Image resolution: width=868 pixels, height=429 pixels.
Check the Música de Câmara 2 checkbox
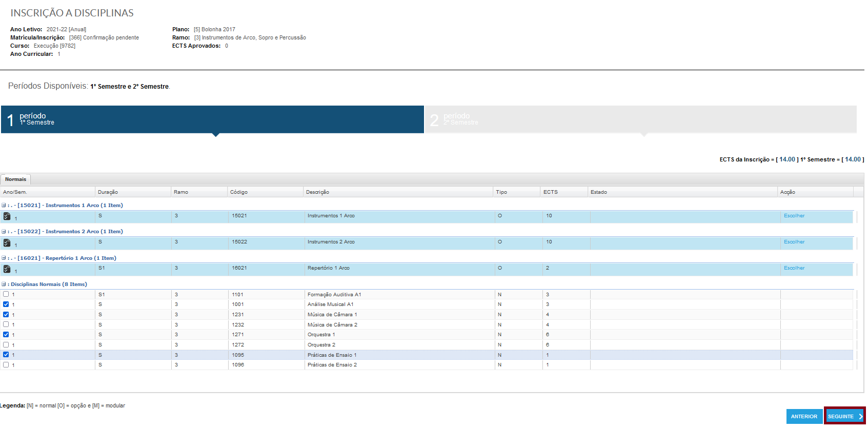pos(6,324)
